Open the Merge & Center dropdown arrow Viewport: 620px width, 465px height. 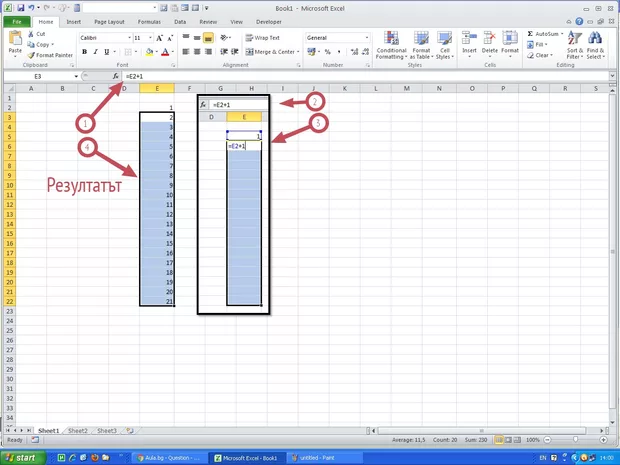298,52
